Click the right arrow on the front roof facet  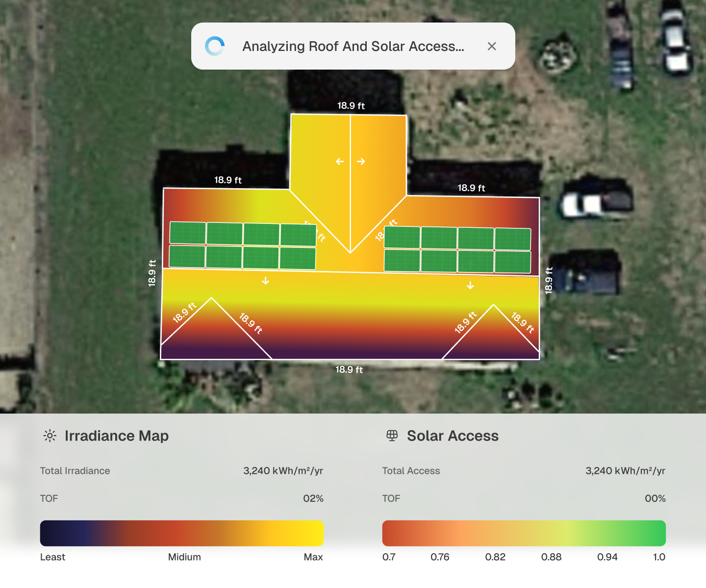[x=361, y=161]
